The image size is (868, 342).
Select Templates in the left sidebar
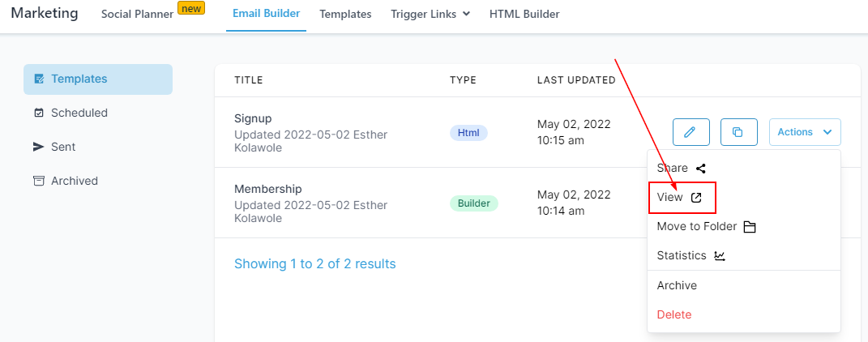point(79,79)
